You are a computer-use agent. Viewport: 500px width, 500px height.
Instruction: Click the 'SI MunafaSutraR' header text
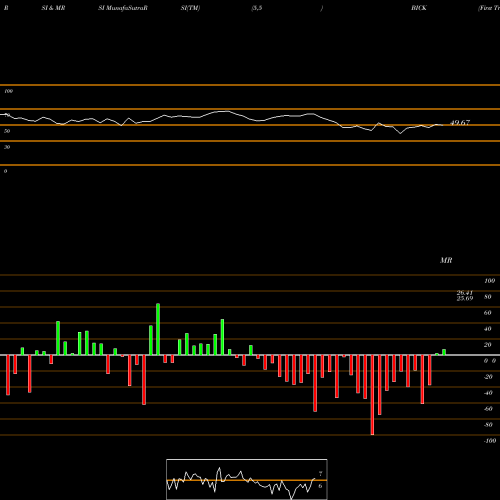pos(123,8)
